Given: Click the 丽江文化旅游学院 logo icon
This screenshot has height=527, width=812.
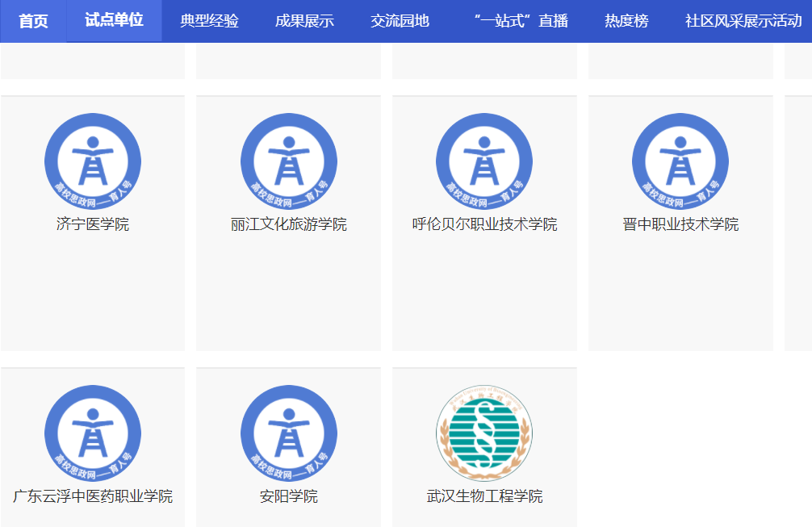Looking at the screenshot, I should point(289,161).
